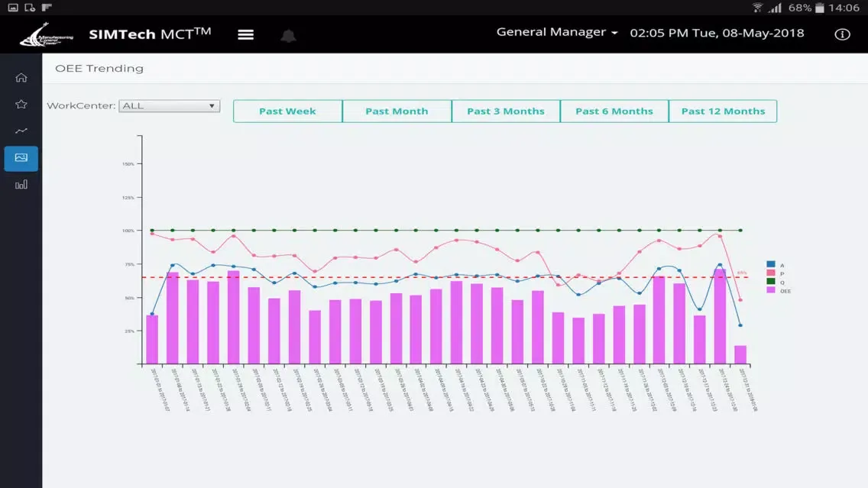Open the bar chart sidebar icon
Viewport: 868px width, 488px height.
click(x=21, y=185)
